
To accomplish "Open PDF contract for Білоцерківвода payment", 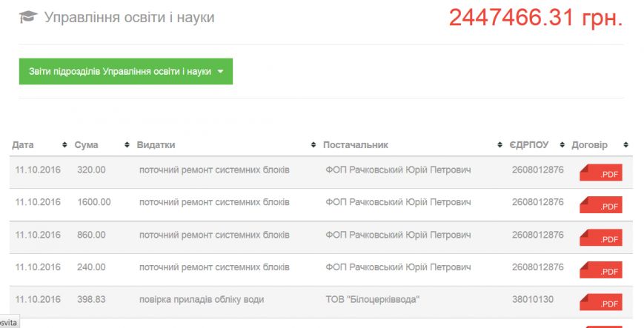I will tap(601, 302).
